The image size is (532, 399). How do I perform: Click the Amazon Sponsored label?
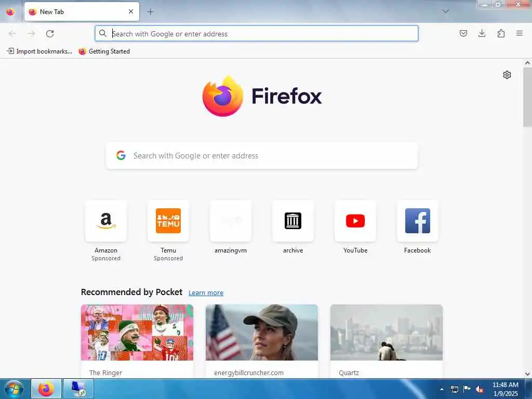click(106, 258)
